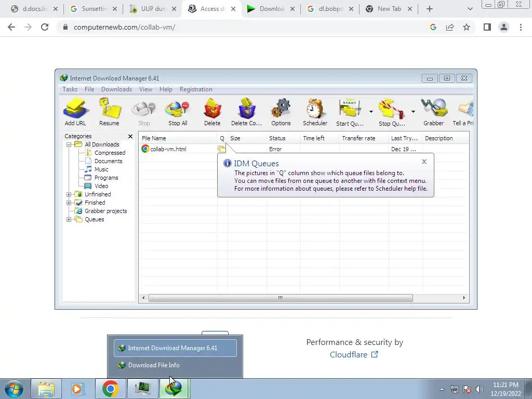Open Windows Media Player taskbar icon
Image resolution: width=532 pixels, height=399 pixels.
point(78,389)
